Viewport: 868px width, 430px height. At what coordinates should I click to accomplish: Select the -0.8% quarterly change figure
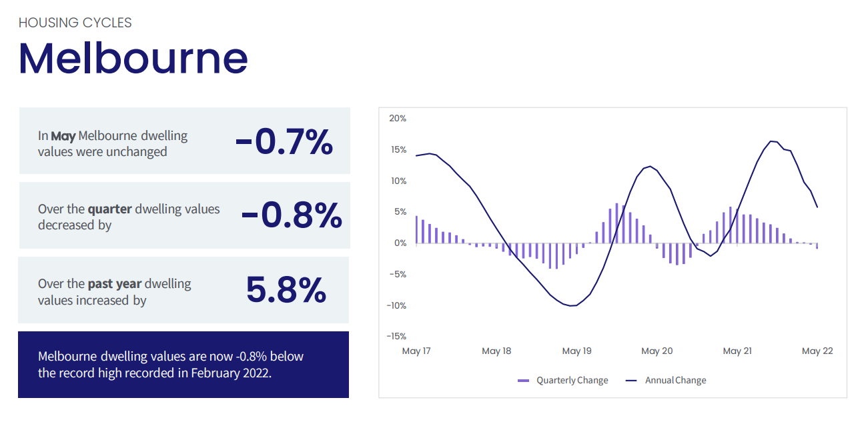click(292, 215)
